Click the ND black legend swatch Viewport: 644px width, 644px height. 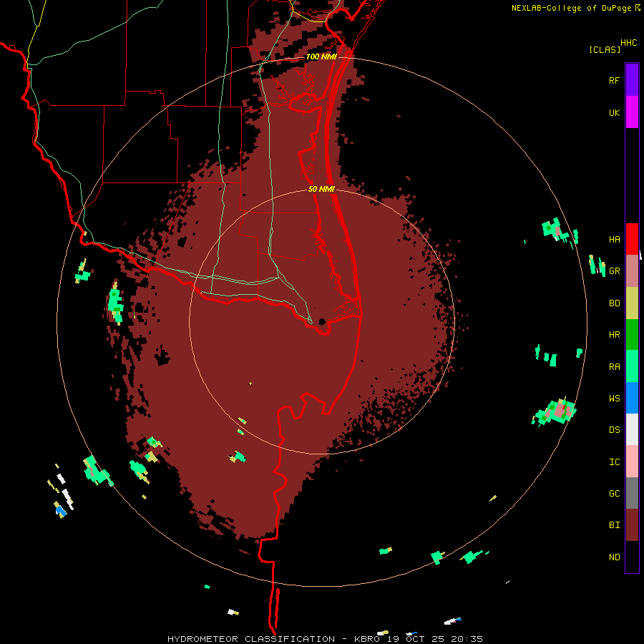pyautogui.click(x=632, y=557)
